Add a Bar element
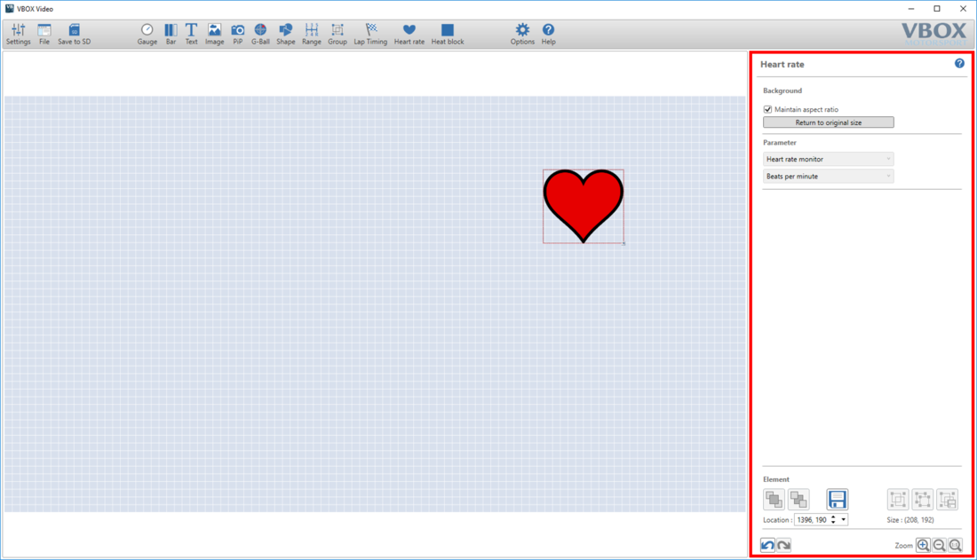This screenshot has height=560, width=977. point(171,35)
